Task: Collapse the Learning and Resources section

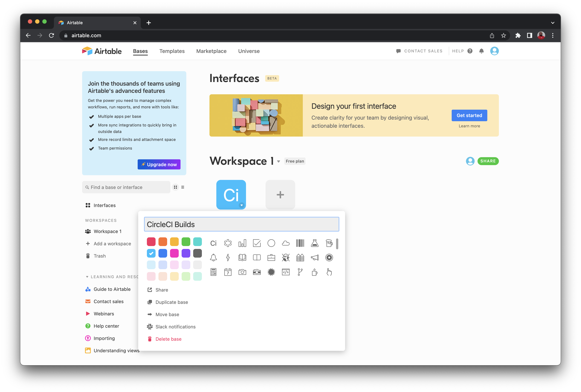Action: 87,277
